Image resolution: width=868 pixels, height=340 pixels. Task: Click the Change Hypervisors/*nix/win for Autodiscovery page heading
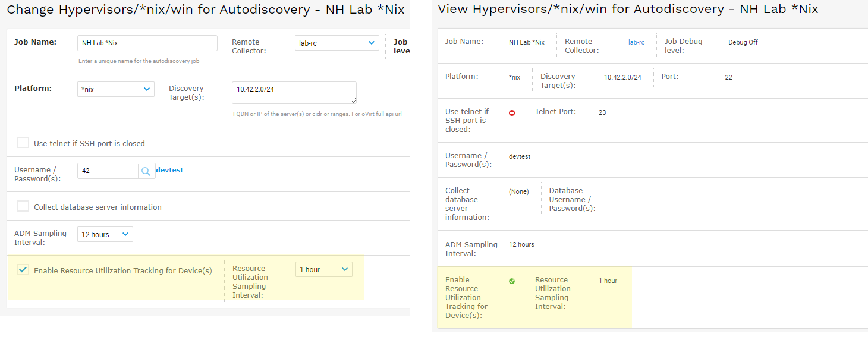click(x=206, y=10)
